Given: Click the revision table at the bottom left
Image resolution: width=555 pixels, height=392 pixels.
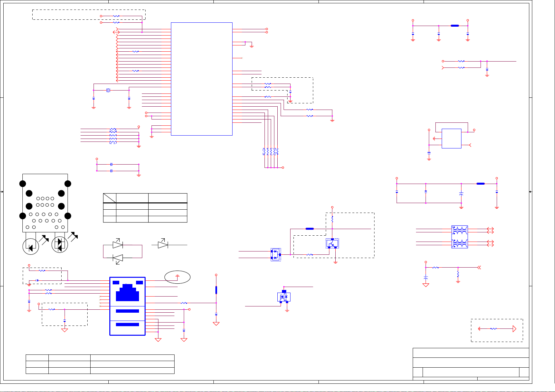Looking at the screenshot, I should pyautogui.click(x=100, y=364).
